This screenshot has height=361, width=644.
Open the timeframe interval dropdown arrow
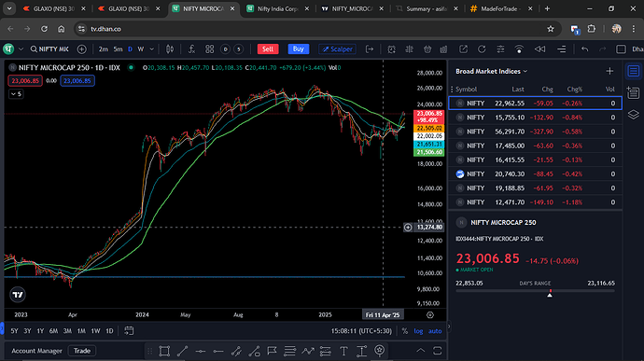point(151,49)
